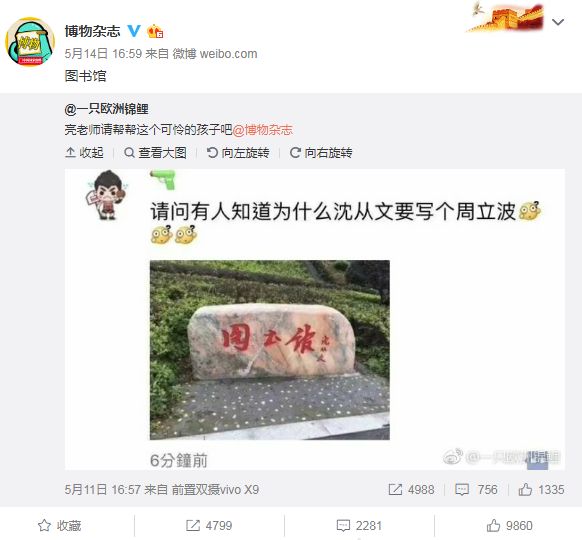Like this post with 9860 thumbs up
This screenshot has height=540, width=582.
(510, 526)
